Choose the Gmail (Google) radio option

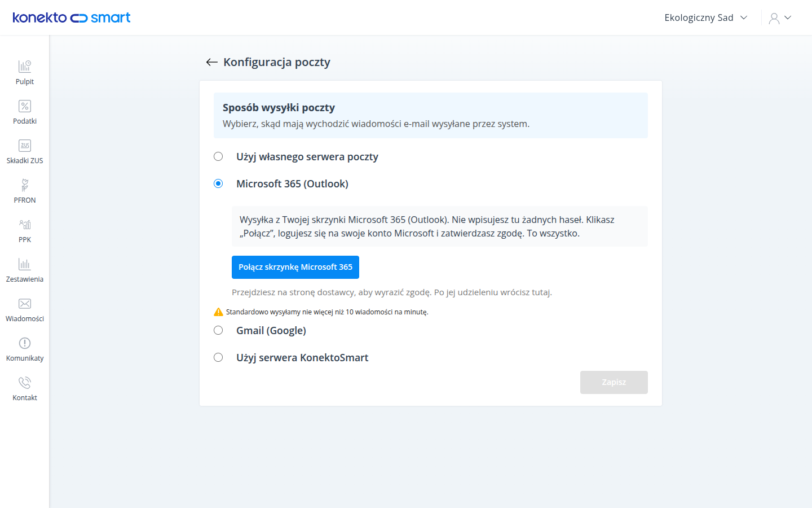coord(218,330)
